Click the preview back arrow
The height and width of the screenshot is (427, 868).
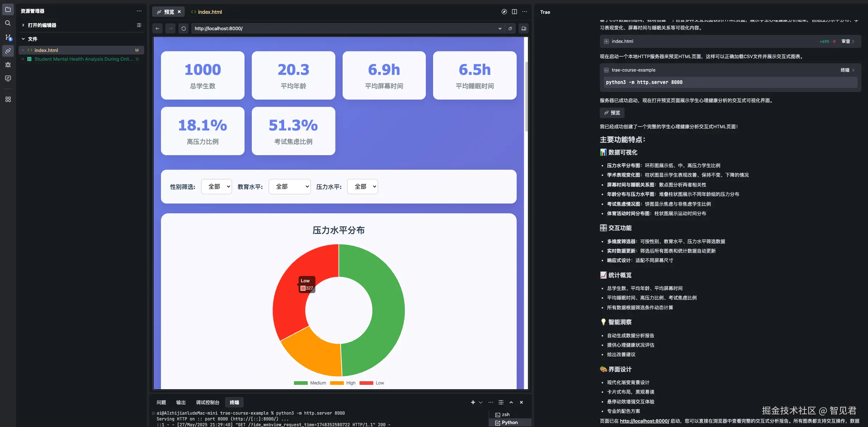[157, 28]
